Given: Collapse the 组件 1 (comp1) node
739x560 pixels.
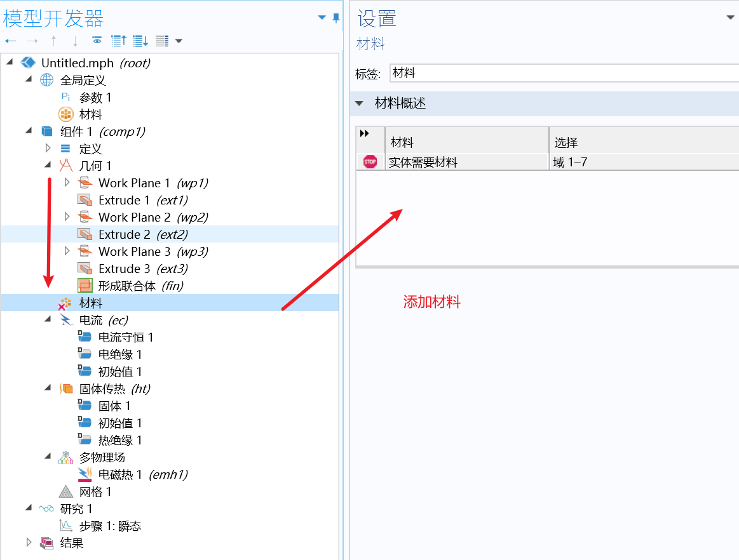Looking at the screenshot, I should (x=29, y=130).
